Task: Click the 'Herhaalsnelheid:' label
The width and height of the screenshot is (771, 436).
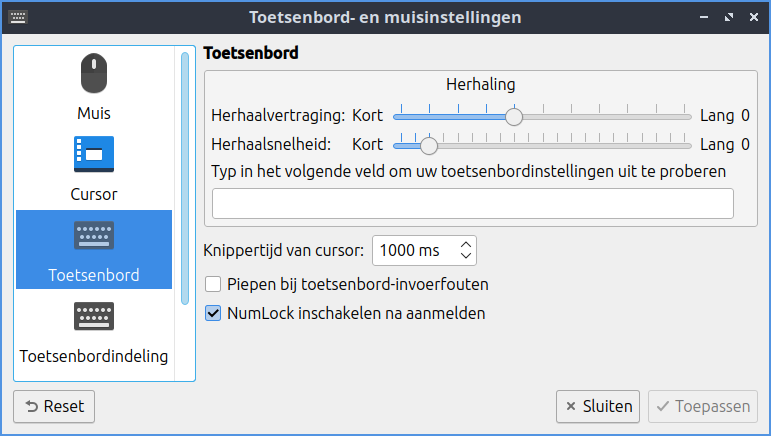Action: (271, 145)
